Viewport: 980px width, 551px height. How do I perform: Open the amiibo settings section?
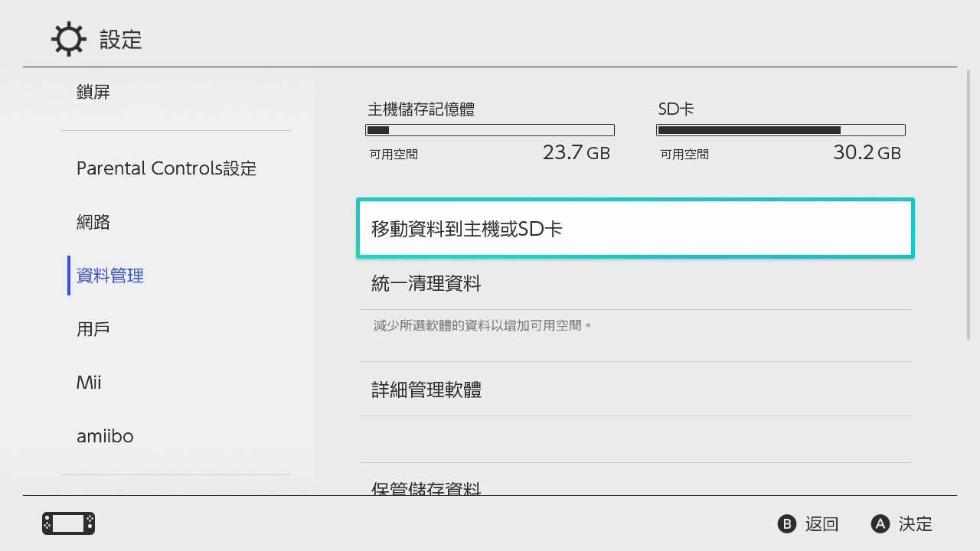105,435
